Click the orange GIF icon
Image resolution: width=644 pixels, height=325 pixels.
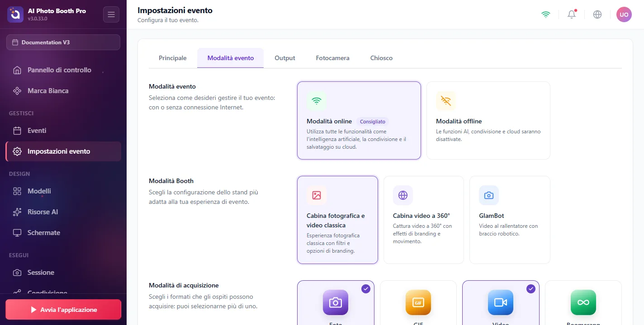point(418,302)
